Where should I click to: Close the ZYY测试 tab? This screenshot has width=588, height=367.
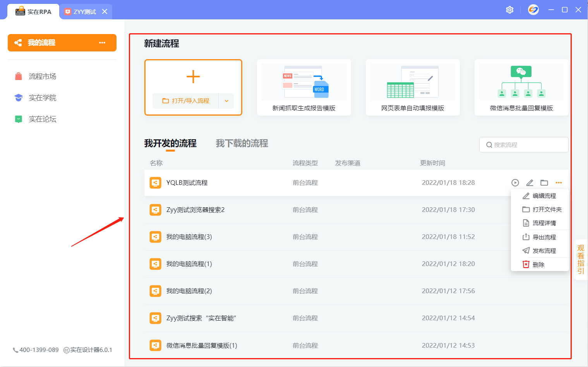click(x=105, y=12)
